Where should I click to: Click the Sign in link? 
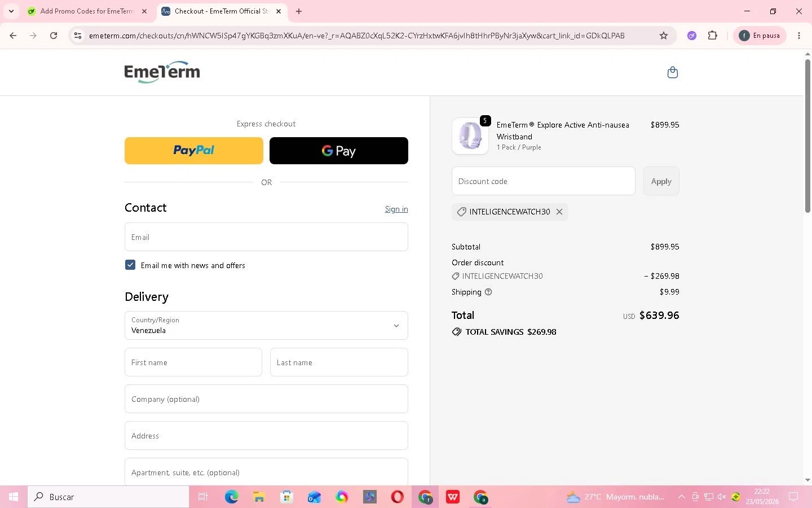click(396, 209)
